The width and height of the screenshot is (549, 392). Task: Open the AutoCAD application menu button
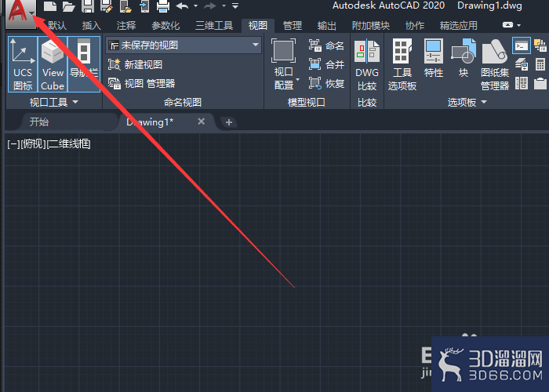coord(20,13)
